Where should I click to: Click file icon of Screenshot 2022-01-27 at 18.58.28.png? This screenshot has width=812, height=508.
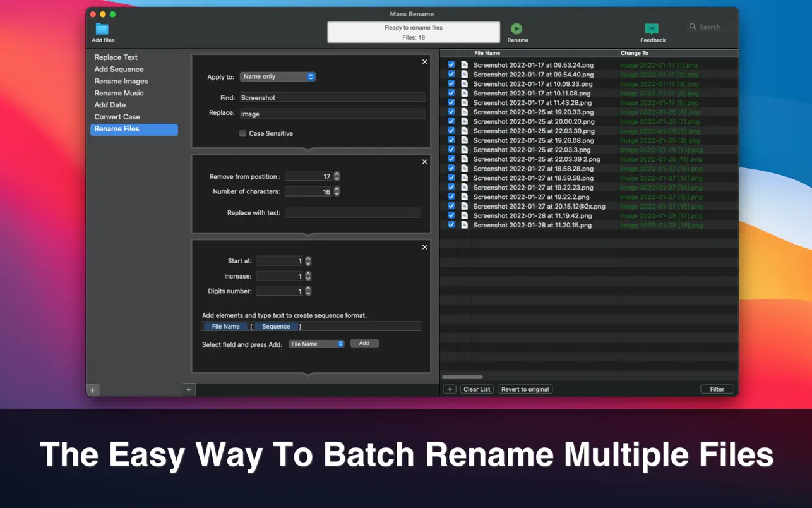[x=464, y=169]
